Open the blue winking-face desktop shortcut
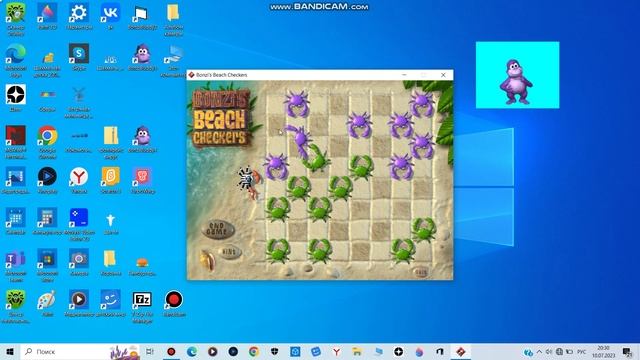Screen dimensions: 640x360 pyautogui.click(x=110, y=300)
